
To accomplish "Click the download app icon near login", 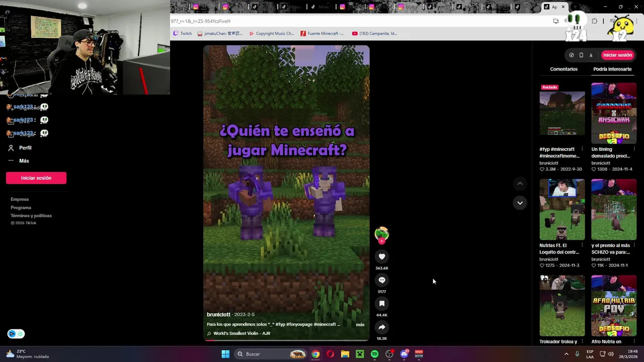I will point(591,55).
